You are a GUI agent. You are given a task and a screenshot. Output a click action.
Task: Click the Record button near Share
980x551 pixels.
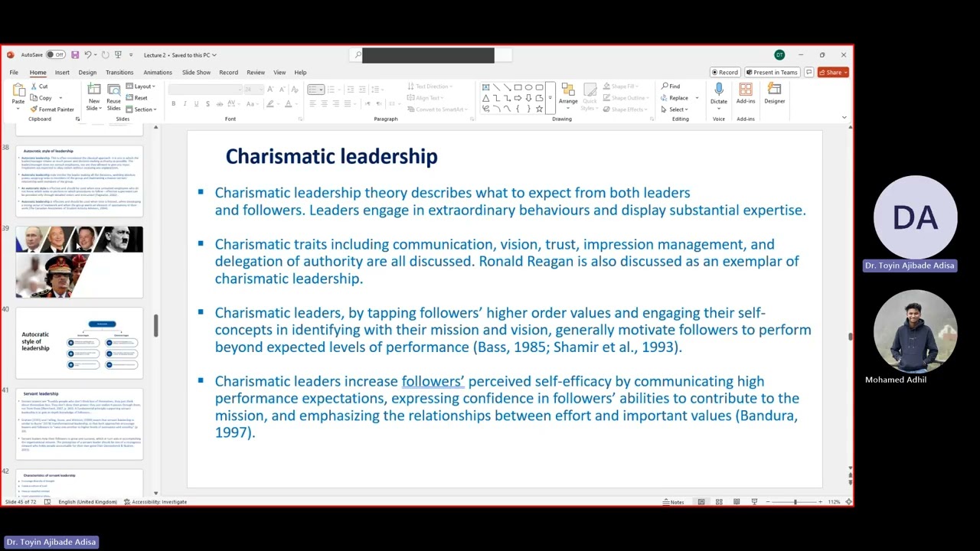coord(724,73)
